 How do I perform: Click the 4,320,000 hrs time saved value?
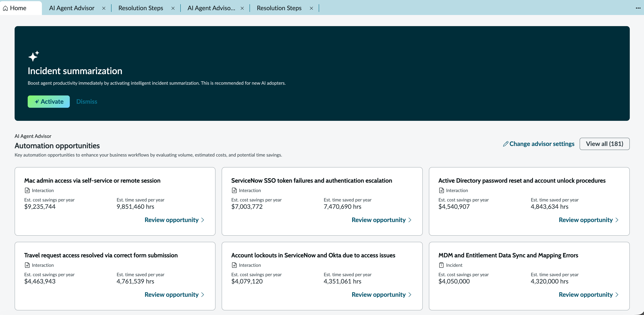[x=549, y=281]
